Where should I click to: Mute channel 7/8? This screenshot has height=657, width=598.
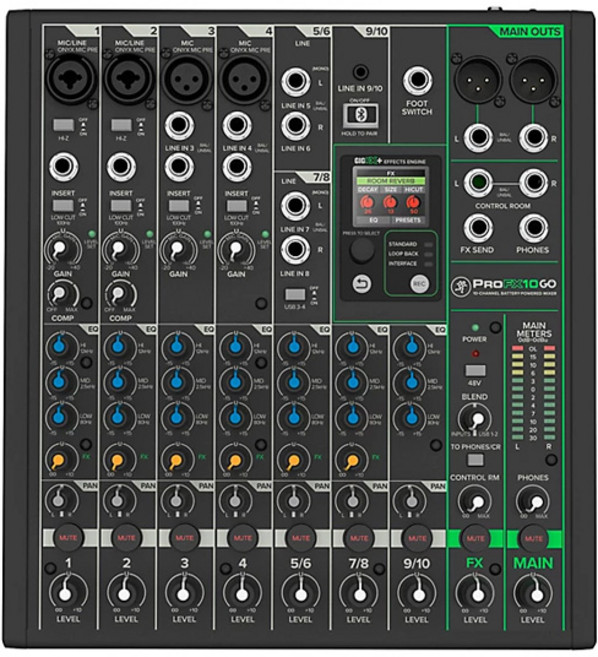pyautogui.click(x=359, y=538)
